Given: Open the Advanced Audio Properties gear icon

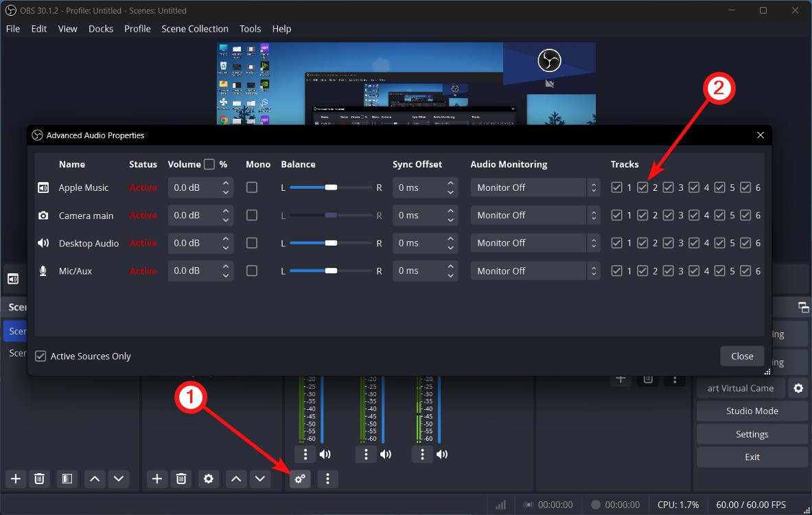Looking at the screenshot, I should click(x=300, y=479).
